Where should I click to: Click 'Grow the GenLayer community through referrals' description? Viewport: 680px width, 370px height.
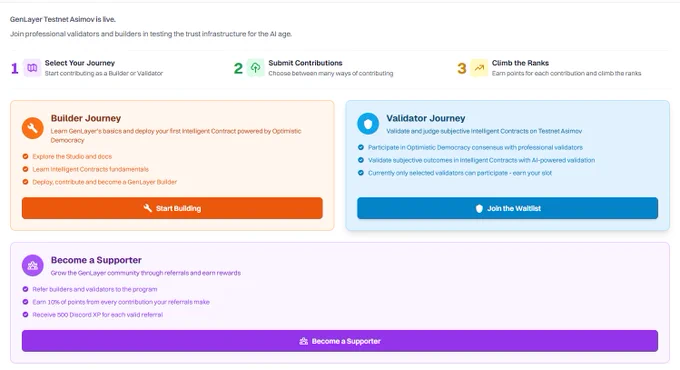coord(146,273)
